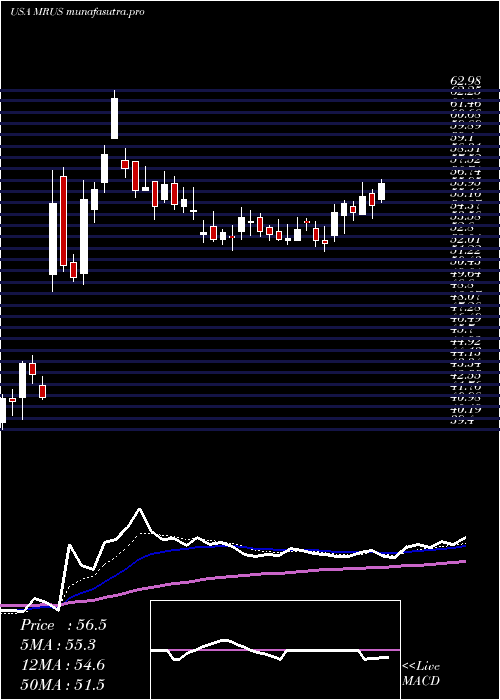Click the large red candle after the gap up
This screenshot has height=700, width=500.
pos(63,221)
